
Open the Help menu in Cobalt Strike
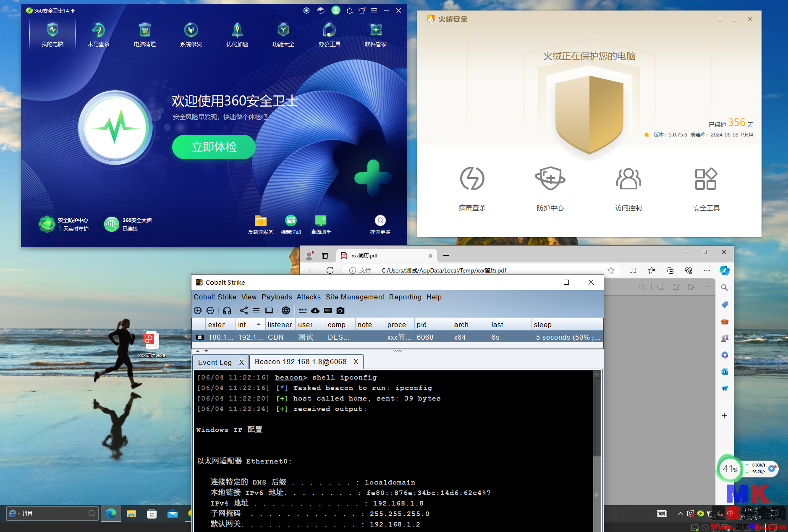point(434,297)
